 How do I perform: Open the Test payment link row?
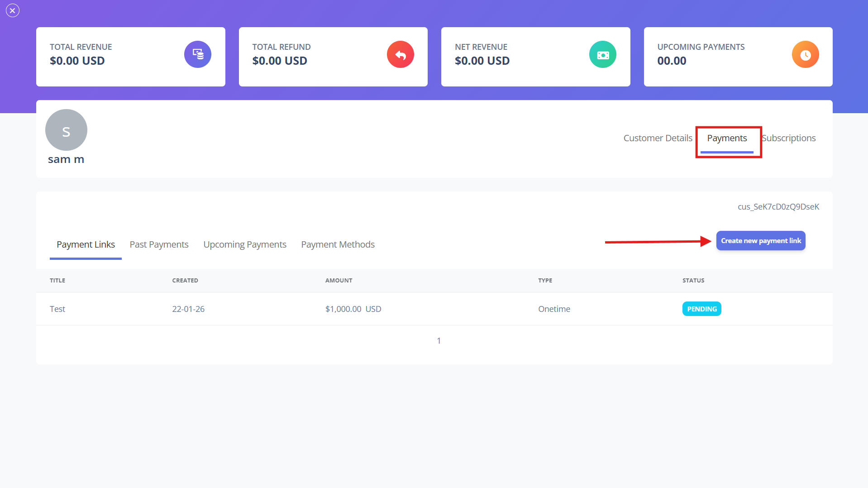coord(434,309)
